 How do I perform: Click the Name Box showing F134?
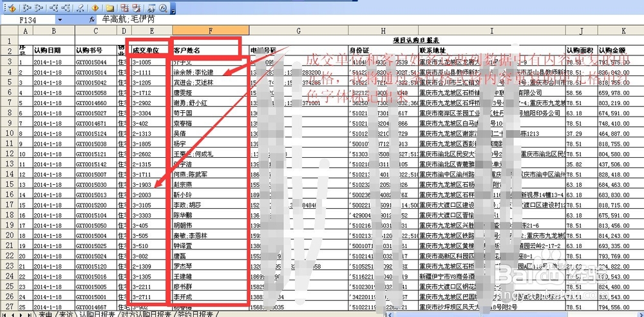pos(28,20)
